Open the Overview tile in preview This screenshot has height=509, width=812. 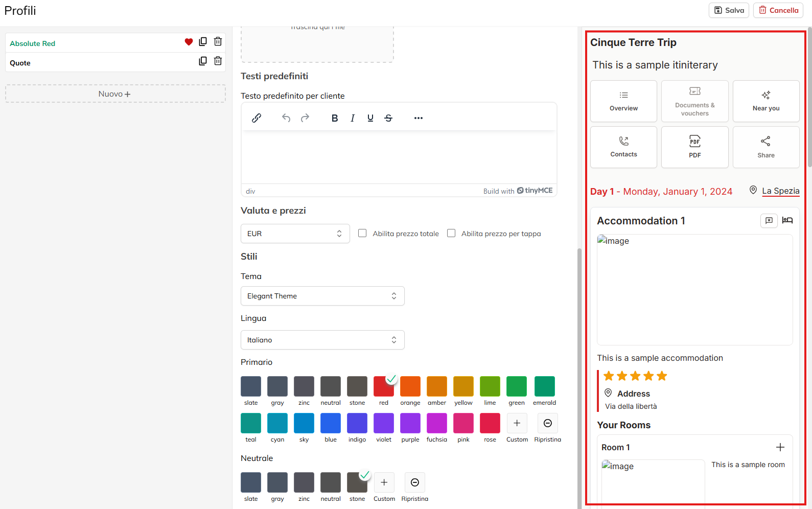click(623, 101)
